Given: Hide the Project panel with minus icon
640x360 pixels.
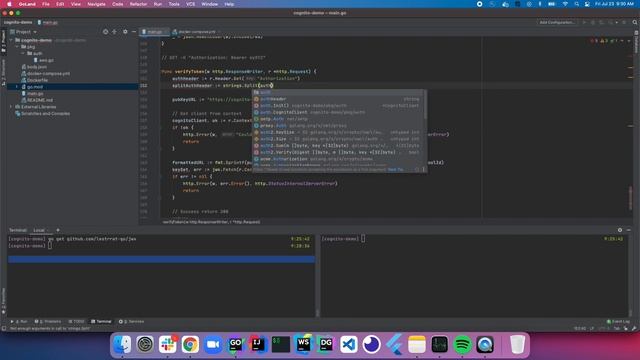Looking at the screenshot, I should [x=134, y=31].
